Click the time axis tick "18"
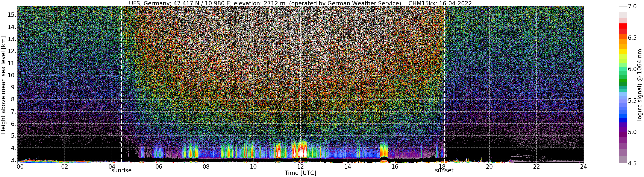Image resolution: width=644 pixels, height=177 pixels. point(442,166)
